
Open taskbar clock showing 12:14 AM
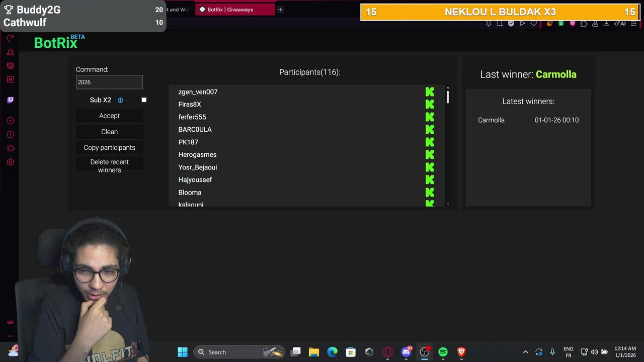(625, 352)
